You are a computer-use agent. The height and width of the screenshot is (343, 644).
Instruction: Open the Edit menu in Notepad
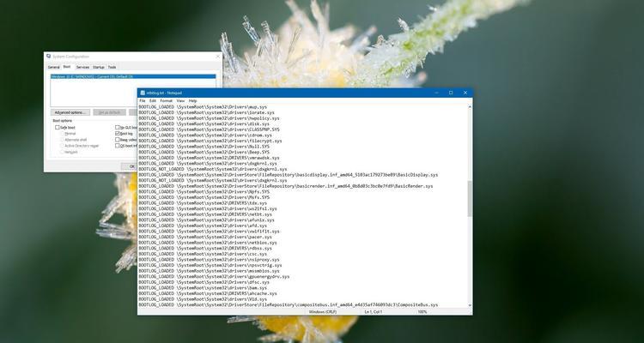point(153,100)
